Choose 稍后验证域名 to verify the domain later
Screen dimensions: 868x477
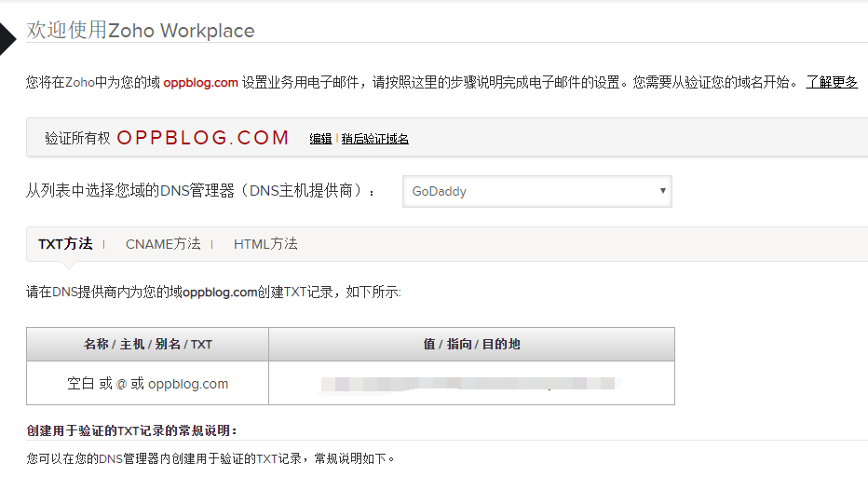coord(375,139)
